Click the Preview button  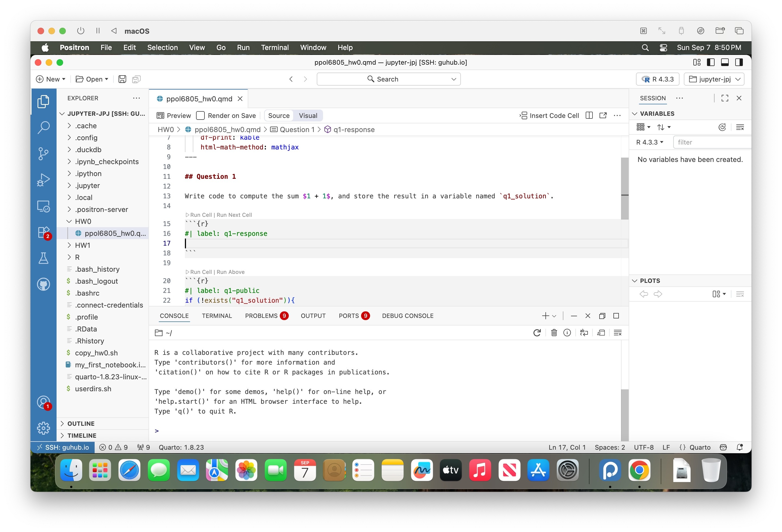point(174,116)
